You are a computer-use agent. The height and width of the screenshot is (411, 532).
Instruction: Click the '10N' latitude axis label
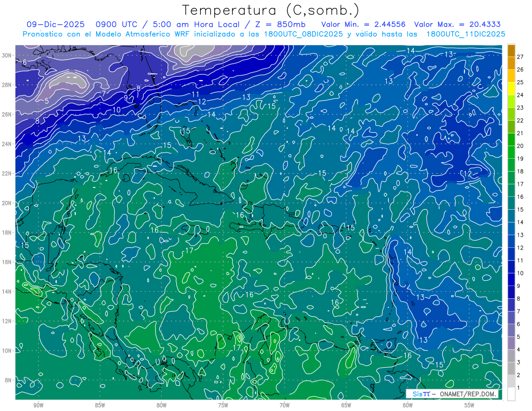tap(7, 351)
